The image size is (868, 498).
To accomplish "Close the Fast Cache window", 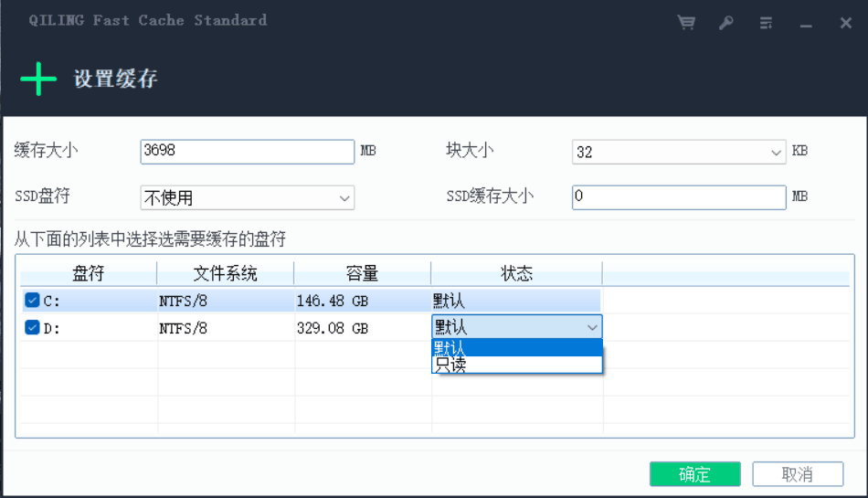I will (x=846, y=23).
